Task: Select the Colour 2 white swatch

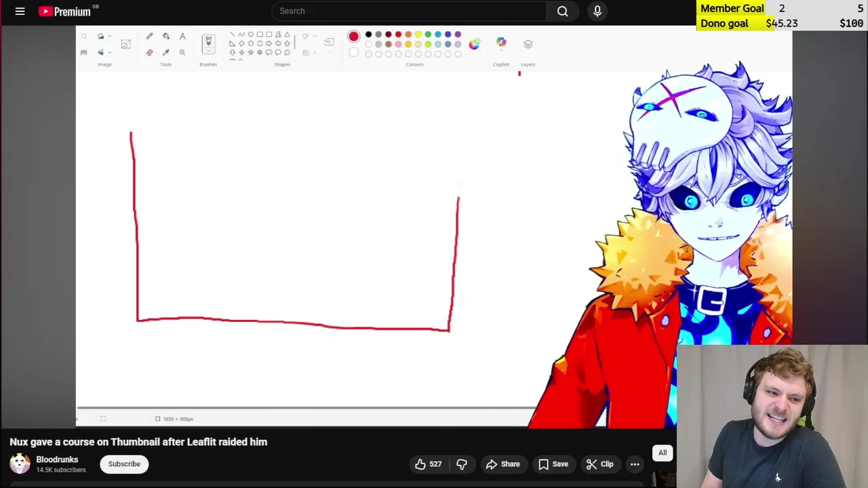Action: click(x=354, y=52)
